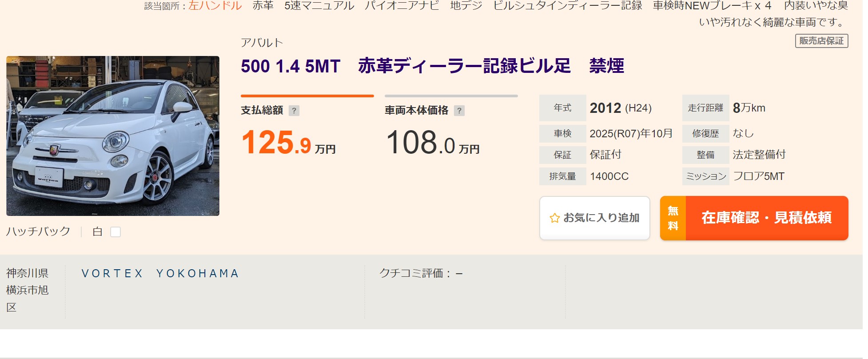
Task: Click the model year 2012 (H24)
Action: pos(621,108)
